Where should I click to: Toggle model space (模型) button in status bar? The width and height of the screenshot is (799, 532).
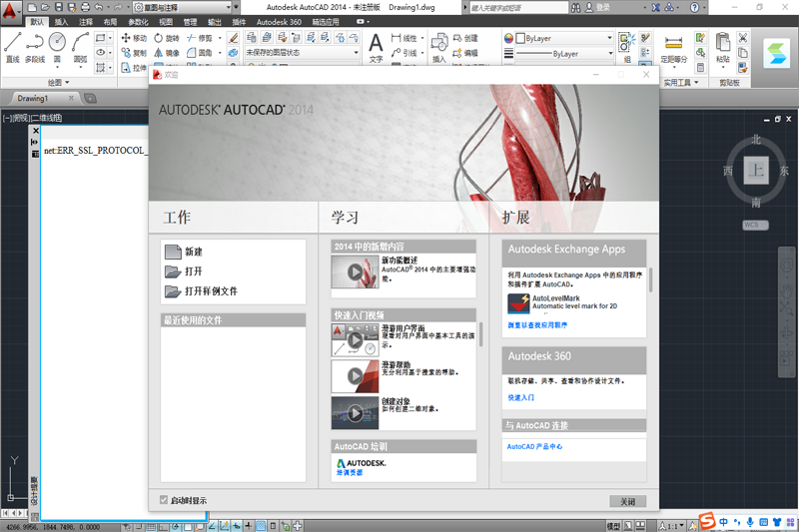(x=613, y=526)
